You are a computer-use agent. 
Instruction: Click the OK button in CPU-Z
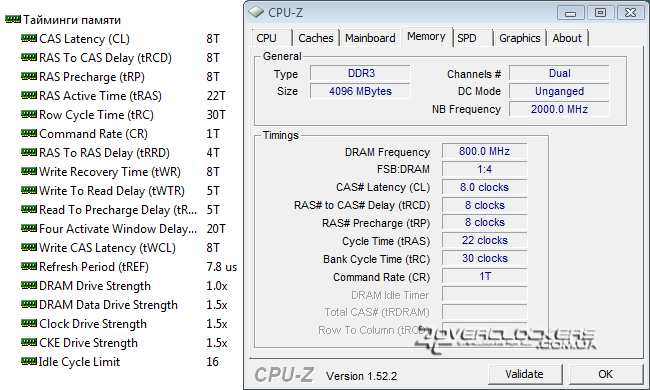tap(606, 374)
